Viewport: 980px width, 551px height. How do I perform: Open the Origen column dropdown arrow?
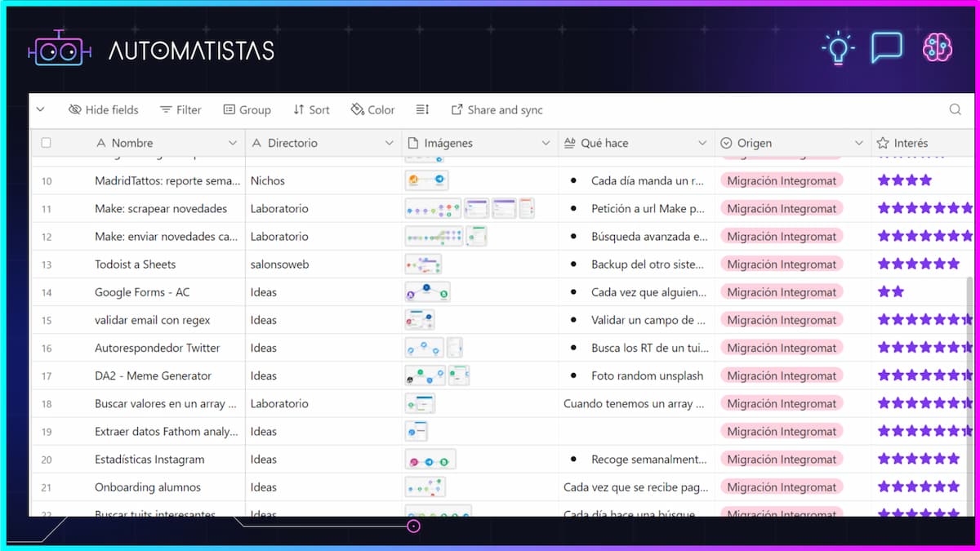(858, 143)
